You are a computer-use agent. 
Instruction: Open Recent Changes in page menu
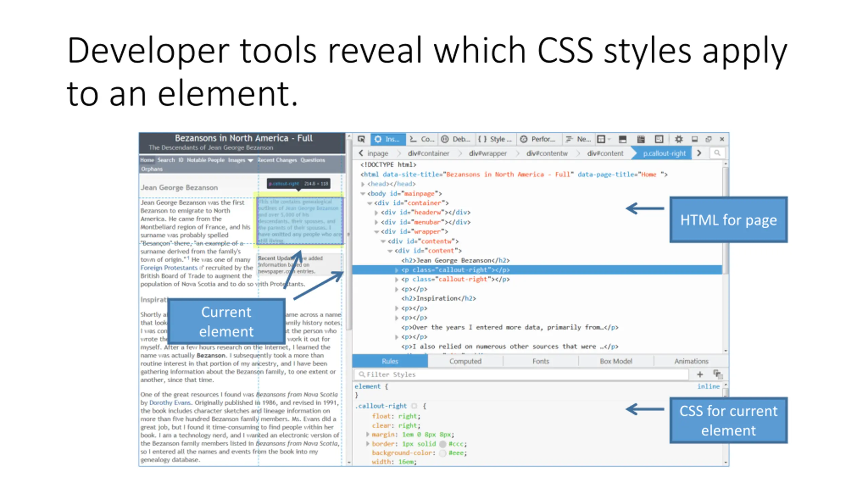(277, 160)
